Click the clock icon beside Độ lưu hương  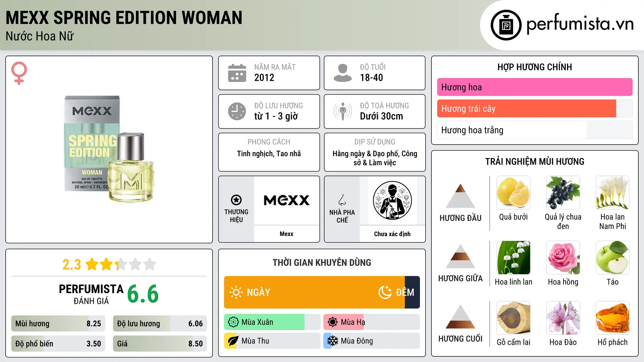point(237,111)
